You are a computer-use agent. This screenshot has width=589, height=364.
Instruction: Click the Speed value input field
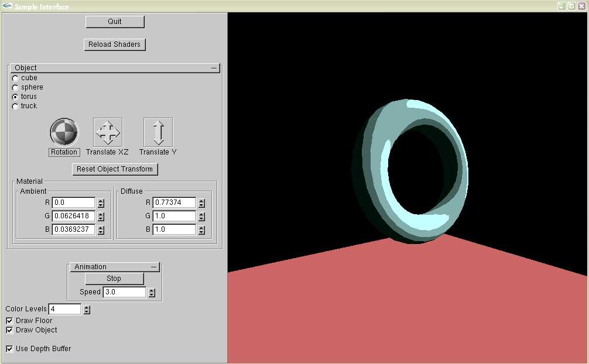tap(124, 292)
